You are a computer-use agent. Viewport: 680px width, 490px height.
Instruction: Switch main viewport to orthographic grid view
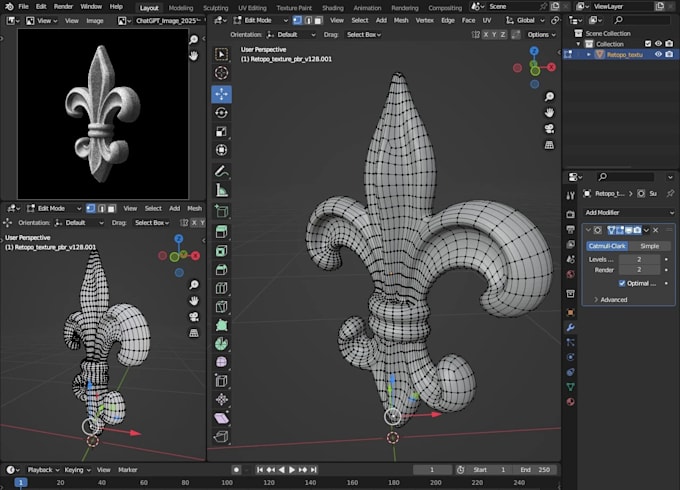pyautogui.click(x=549, y=145)
